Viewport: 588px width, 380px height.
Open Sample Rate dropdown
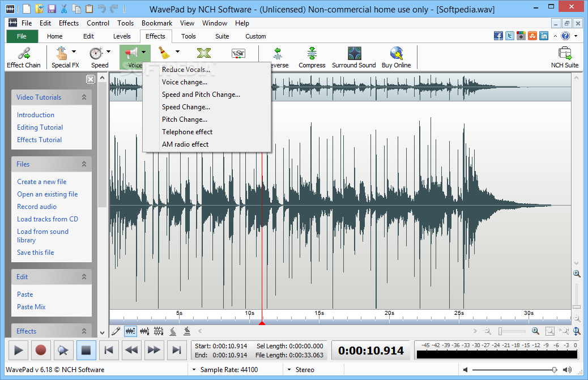click(x=194, y=369)
